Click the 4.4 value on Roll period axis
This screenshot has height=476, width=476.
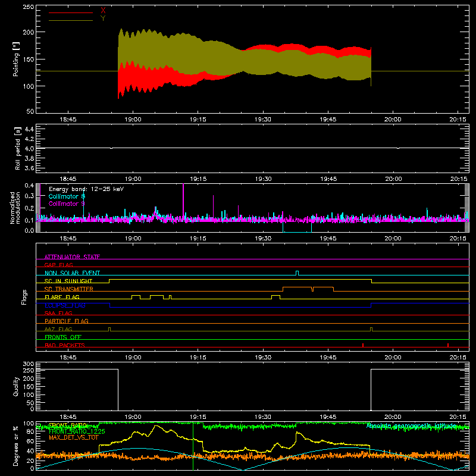tap(29, 129)
